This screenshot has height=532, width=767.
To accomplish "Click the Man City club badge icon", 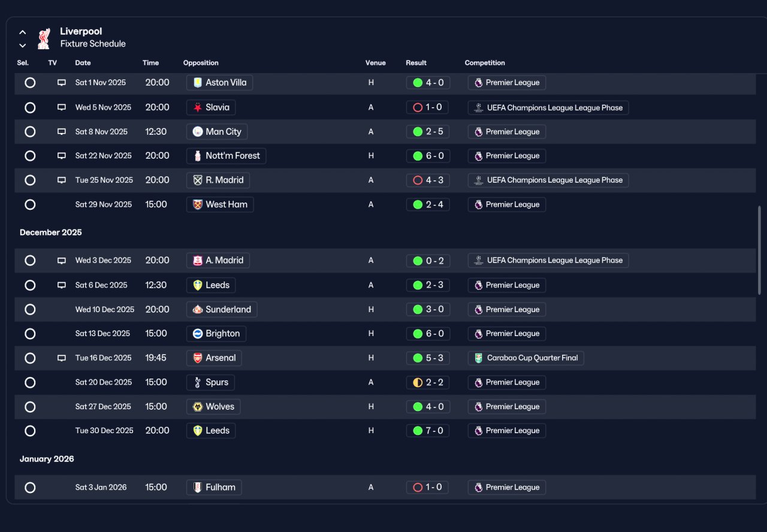I will [x=198, y=132].
